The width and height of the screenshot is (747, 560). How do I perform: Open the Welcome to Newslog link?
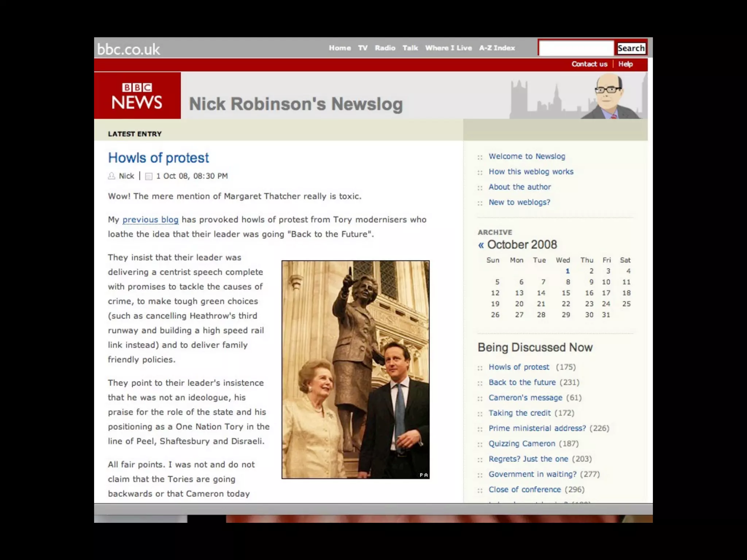(527, 156)
